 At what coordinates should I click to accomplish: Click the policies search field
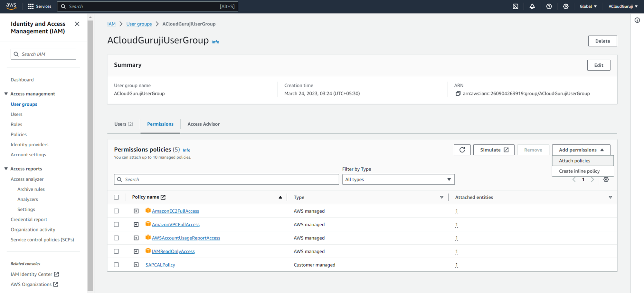tap(226, 180)
